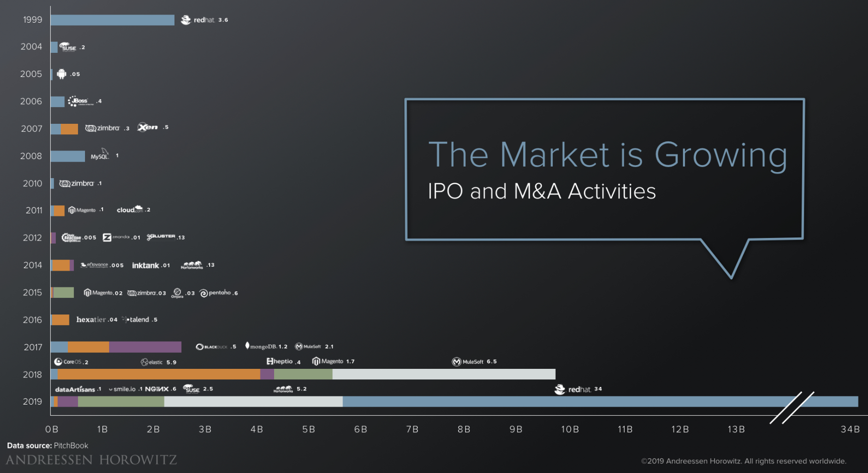Viewport: 868px width, 473px height.
Task: Select the Zimbra .03 logo in 2015
Action: pyautogui.click(x=142, y=293)
